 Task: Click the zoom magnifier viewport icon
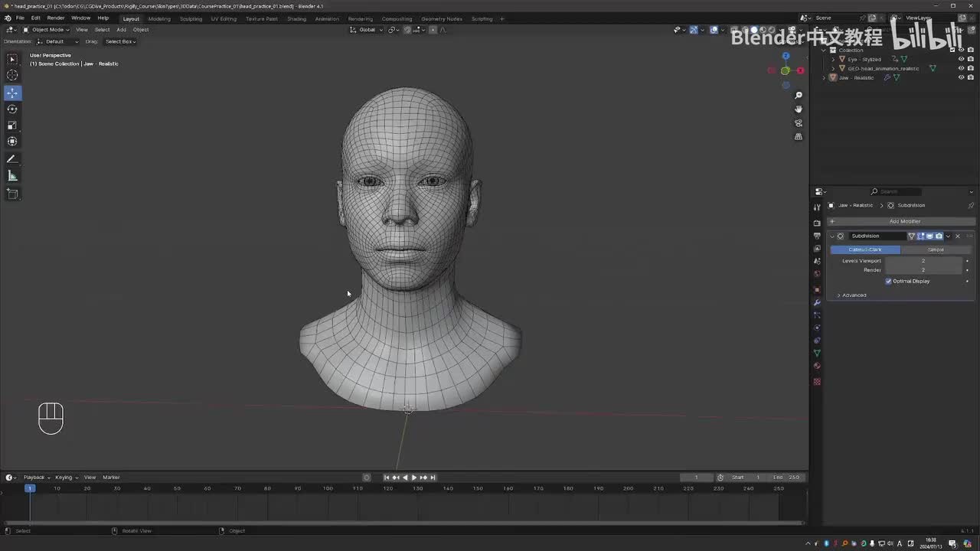799,96
